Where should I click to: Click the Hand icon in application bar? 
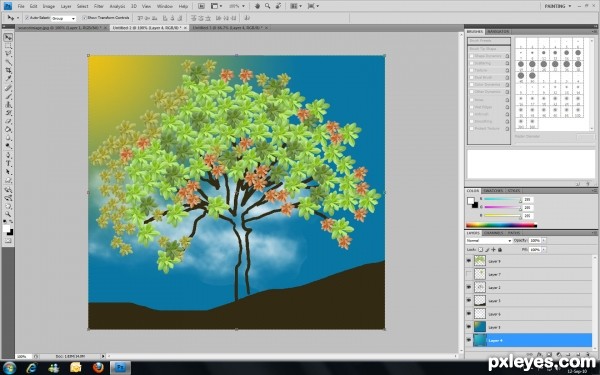coord(258,6)
